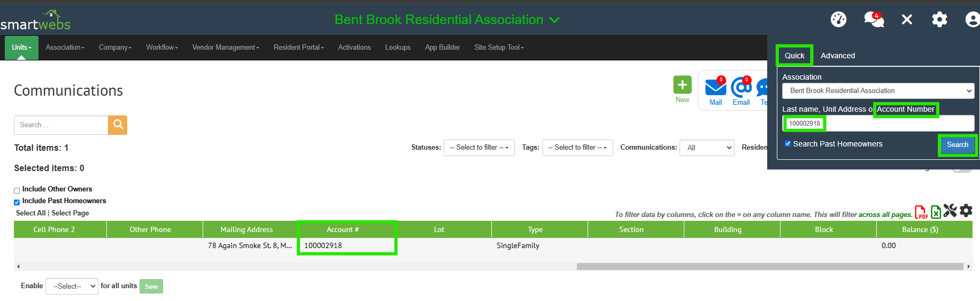The image size is (980, 301).
Task: Open the chat messages icon with badge
Action: [874, 20]
